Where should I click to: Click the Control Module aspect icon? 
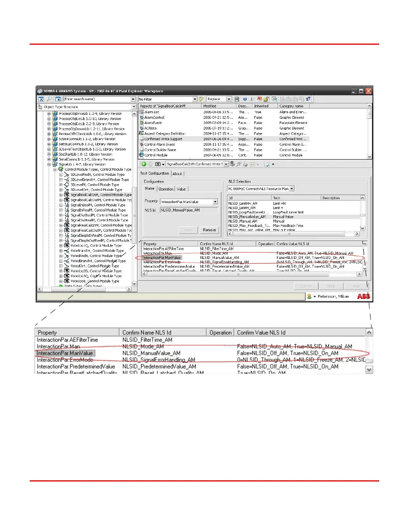click(141, 155)
